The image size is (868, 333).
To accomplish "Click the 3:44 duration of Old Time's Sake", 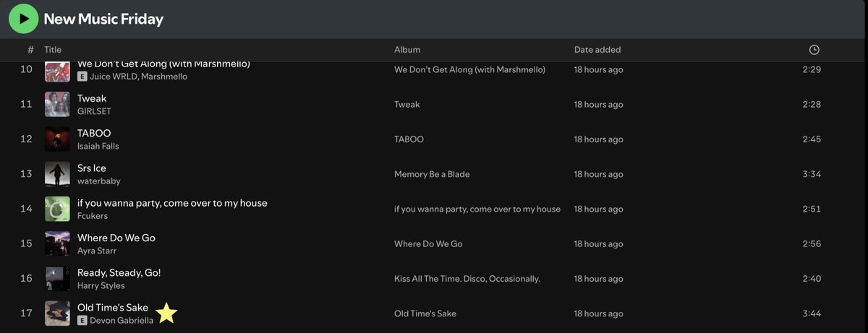I will coord(812,313).
